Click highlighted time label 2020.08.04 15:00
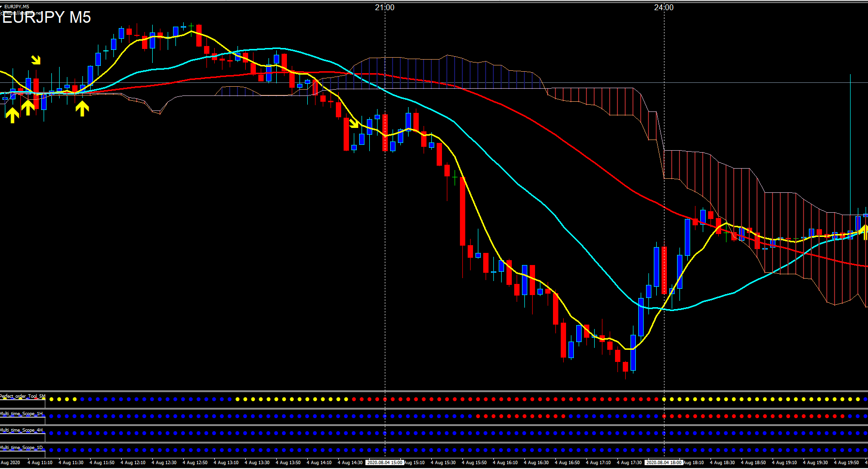This screenshot has width=868, height=469. click(x=385, y=463)
